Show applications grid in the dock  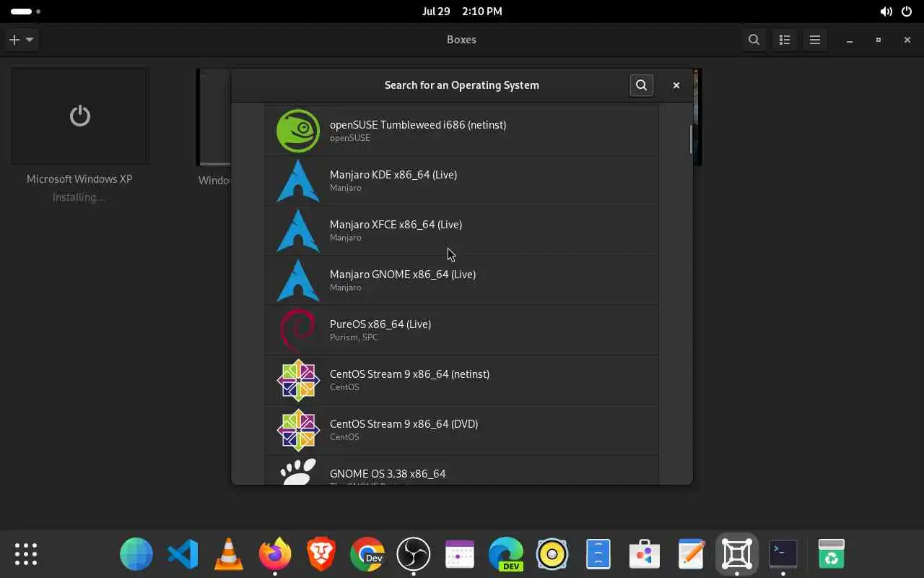[x=26, y=554]
